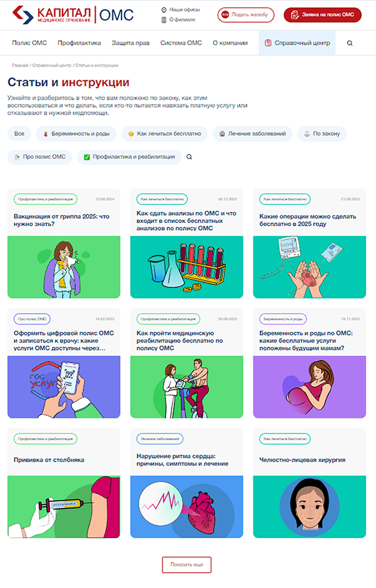Viewport: 376px width, 588px height.
Task: Click the location pin icon for Наши офисы
Action: 164,10
